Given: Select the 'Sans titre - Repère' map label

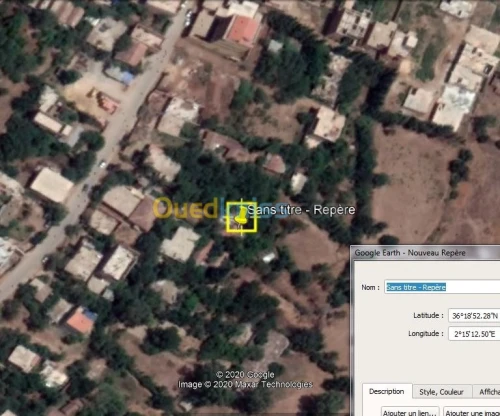Looking at the screenshot, I should (301, 210).
